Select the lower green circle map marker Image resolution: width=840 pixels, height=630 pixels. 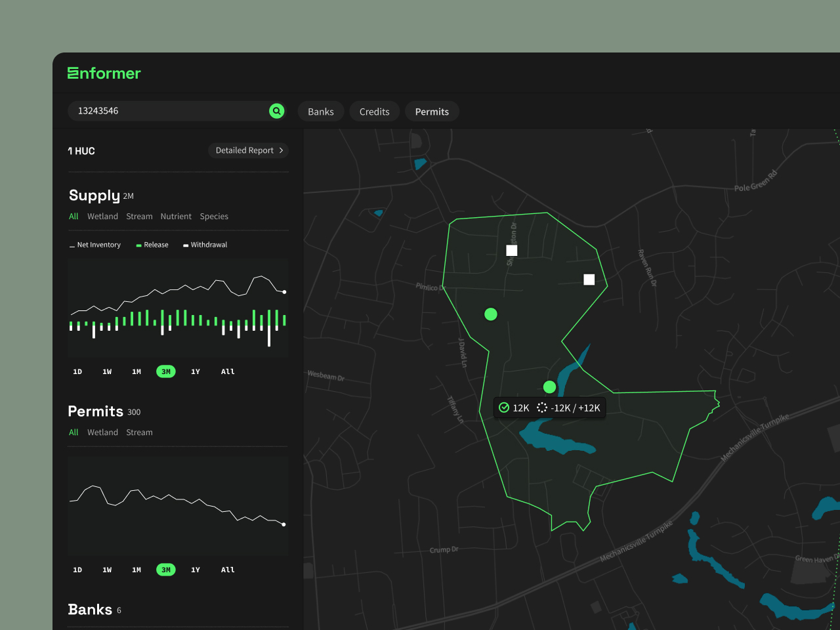[x=550, y=387]
